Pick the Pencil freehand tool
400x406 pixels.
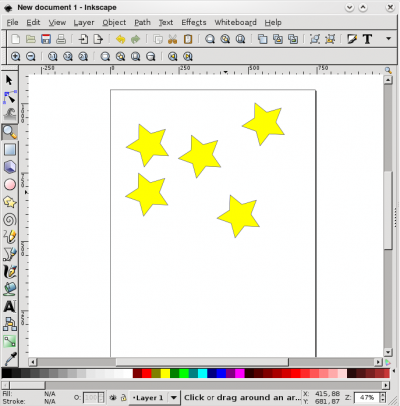(9, 237)
